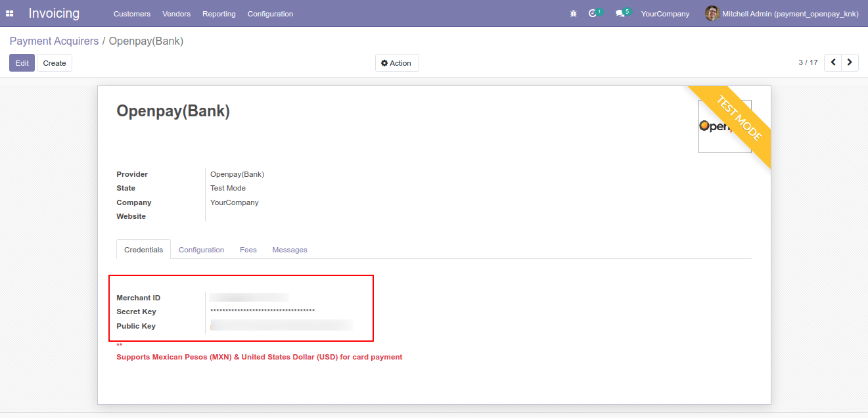This screenshot has height=418, width=868.
Task: Click the Provider value Openpay(Bank)
Action: (x=237, y=174)
